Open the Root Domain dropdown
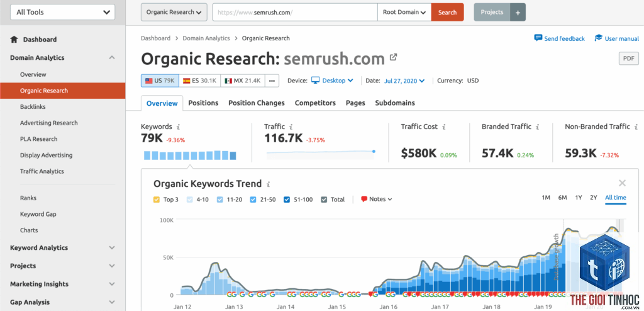 click(x=404, y=13)
